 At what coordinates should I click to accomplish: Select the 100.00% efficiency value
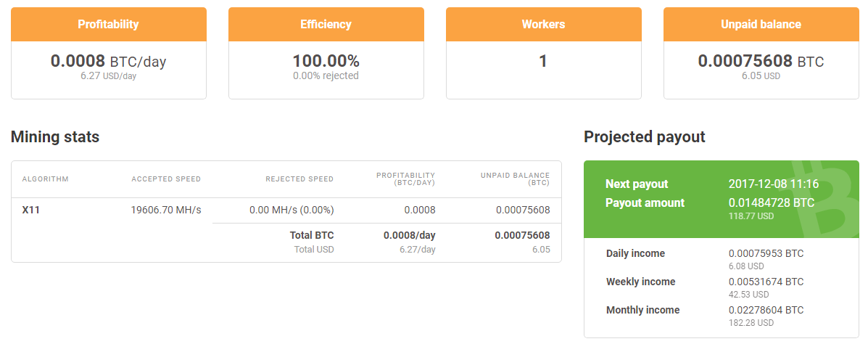(x=326, y=61)
